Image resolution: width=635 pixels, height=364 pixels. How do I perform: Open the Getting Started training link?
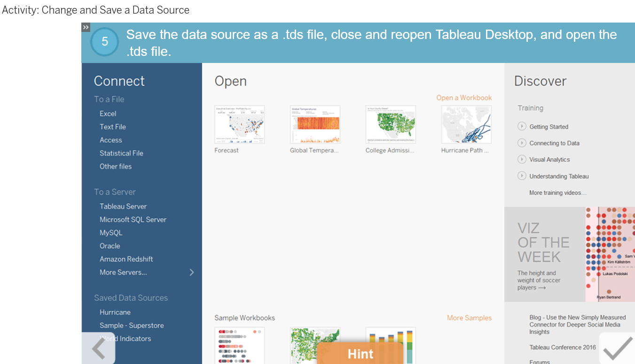tap(549, 127)
